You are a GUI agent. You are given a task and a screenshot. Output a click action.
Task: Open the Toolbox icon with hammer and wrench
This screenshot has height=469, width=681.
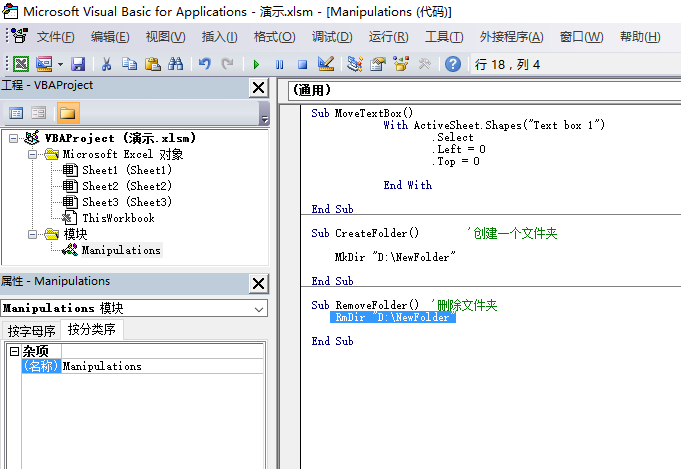424,64
